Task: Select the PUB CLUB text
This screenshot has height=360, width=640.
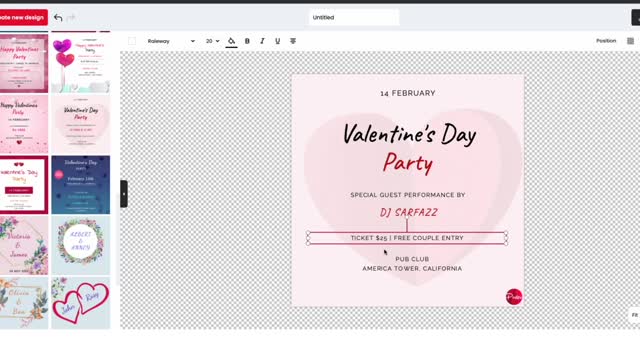Action: 412,259
